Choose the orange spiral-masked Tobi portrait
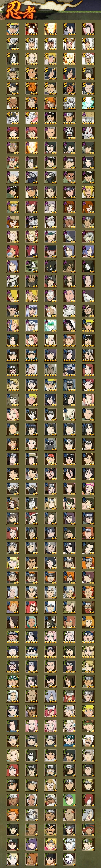Viewport: 101px width, 868px height. coord(32,88)
